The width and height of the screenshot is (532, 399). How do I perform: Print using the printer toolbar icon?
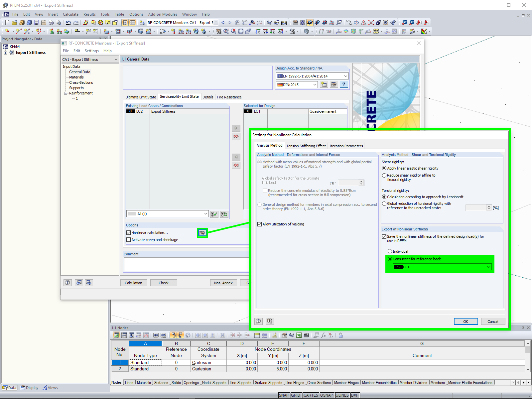[x=51, y=23]
